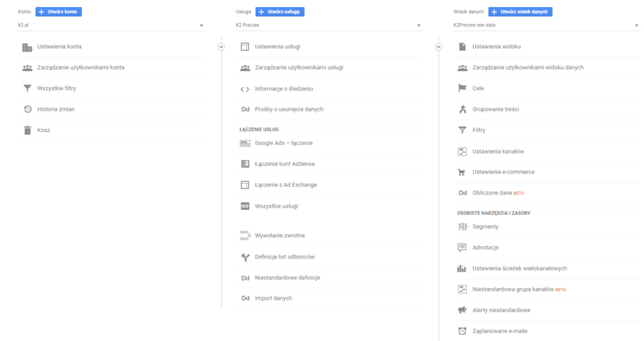Click the megaphone icon for Alerty niestandardowe
Image resolution: width=644 pixels, height=341 pixels.
462,310
